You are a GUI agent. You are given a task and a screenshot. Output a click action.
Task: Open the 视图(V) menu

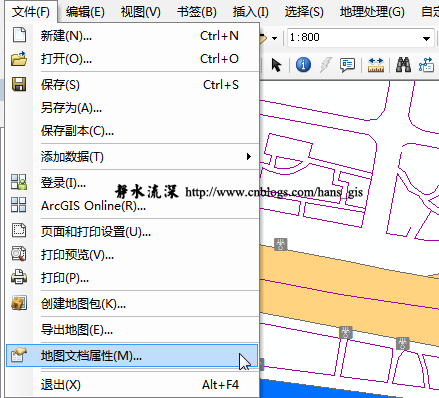coord(140,12)
